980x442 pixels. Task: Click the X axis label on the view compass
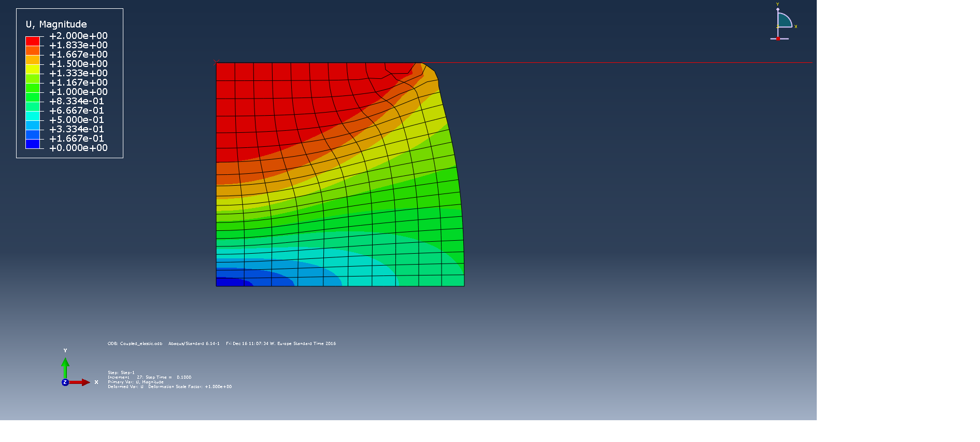pos(796,26)
